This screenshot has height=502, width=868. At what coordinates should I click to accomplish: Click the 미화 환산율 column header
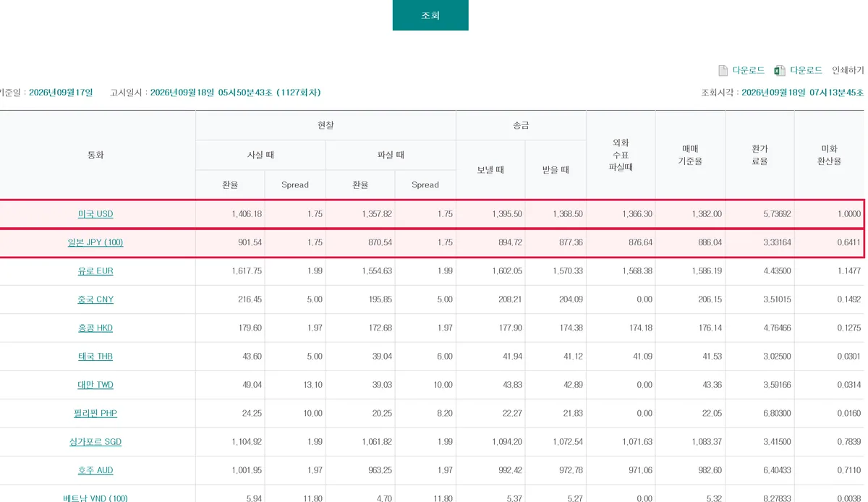click(829, 155)
